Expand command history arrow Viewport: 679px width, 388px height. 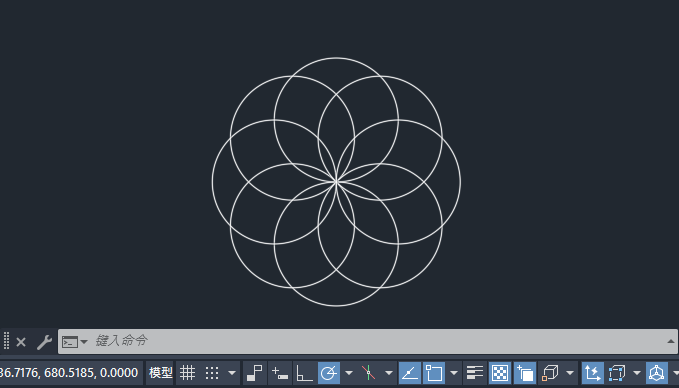pos(671,341)
